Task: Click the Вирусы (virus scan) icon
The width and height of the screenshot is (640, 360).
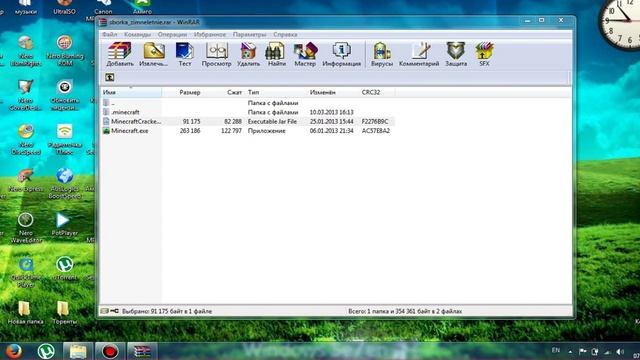Action: (x=382, y=55)
